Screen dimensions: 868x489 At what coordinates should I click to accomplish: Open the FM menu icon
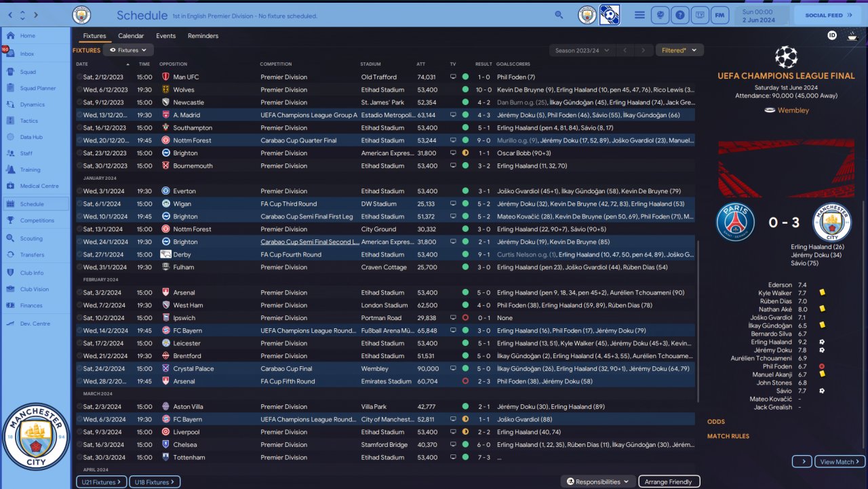[720, 14]
